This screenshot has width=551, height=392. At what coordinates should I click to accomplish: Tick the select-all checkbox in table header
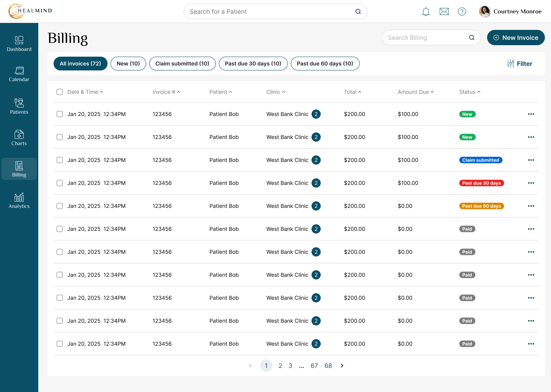point(60,92)
